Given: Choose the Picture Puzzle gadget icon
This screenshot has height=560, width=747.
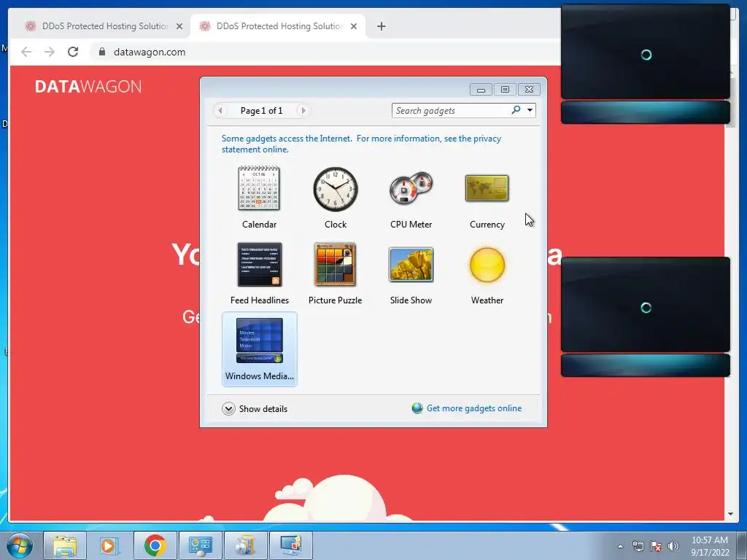Looking at the screenshot, I should (335, 264).
